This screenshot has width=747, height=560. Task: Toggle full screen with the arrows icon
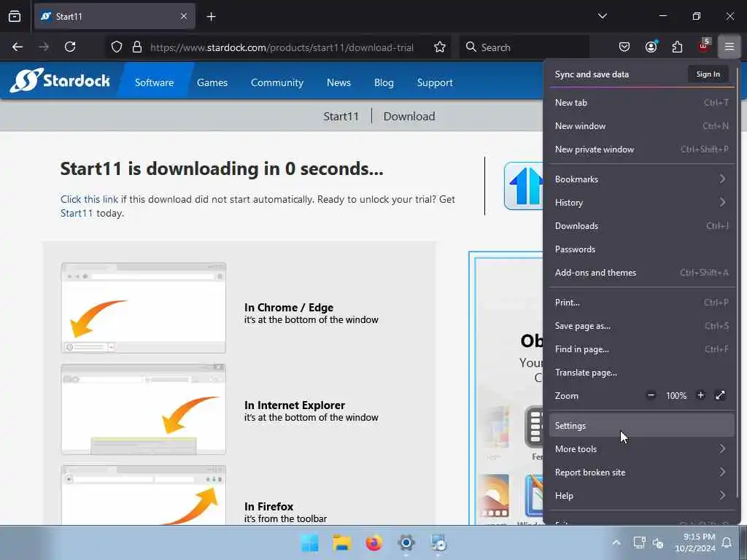720,395
